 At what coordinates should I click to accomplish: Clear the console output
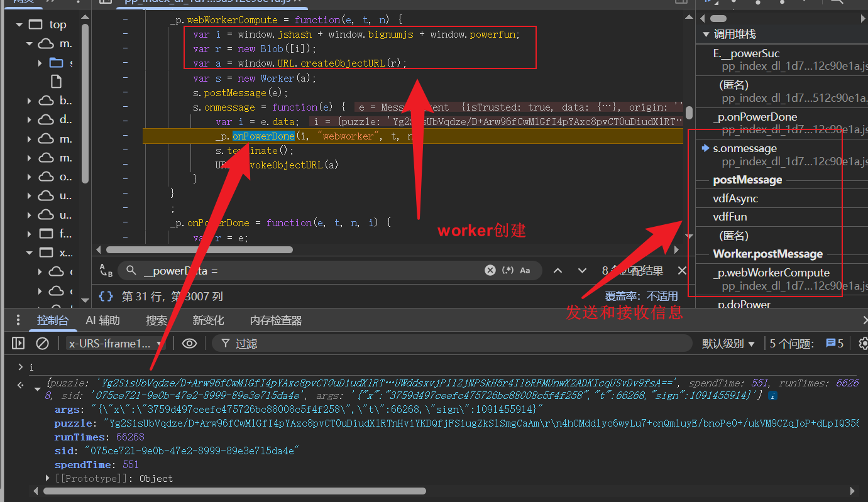click(x=42, y=343)
